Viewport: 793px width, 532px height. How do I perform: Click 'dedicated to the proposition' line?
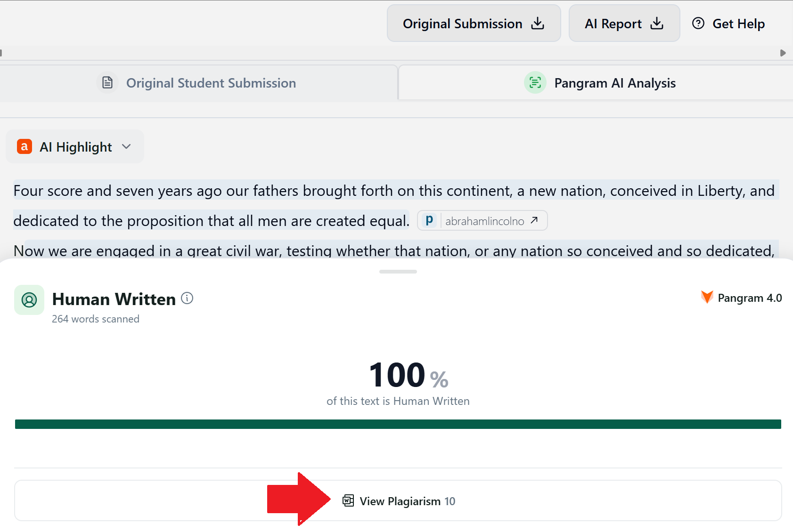pyautogui.click(x=212, y=221)
